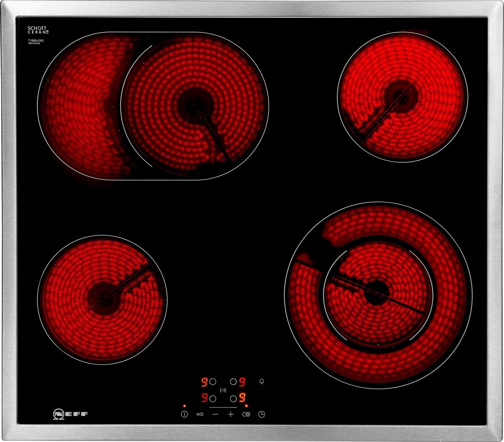Touch the inner ring of the front right dual zone

click(377, 292)
